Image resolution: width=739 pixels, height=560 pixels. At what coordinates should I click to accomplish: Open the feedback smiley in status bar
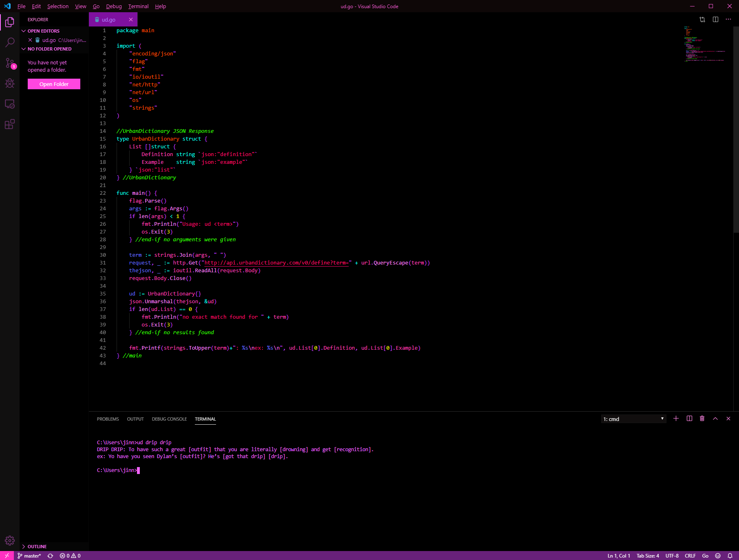(718, 556)
